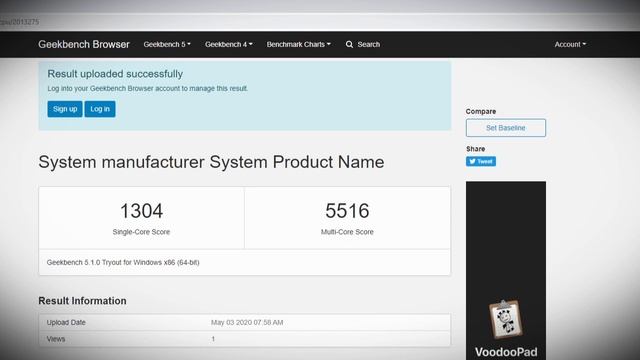Open the Geekbench Browser home link
Image resolution: width=640 pixels, height=360 pixels.
pyautogui.click(x=84, y=44)
